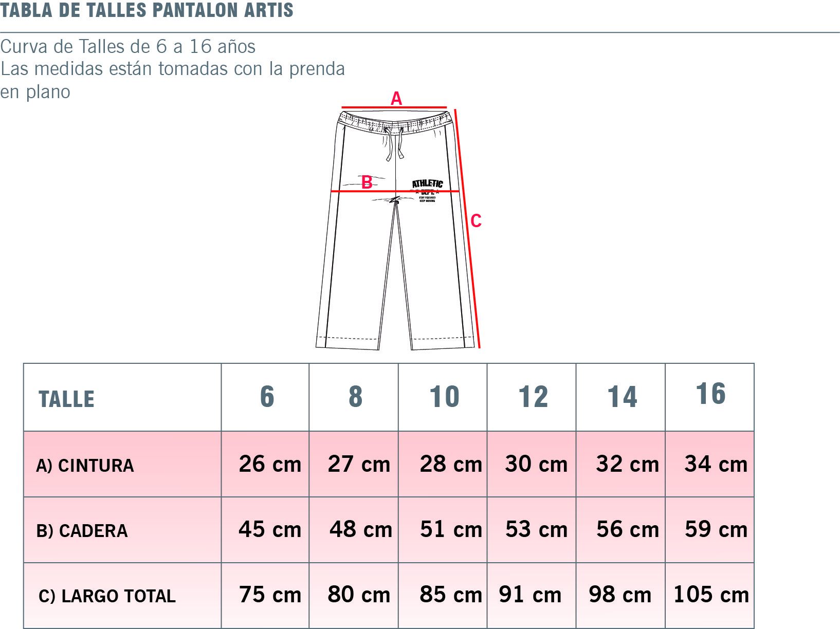Select the size 10 column header
The image size is (840, 629).
point(443,397)
